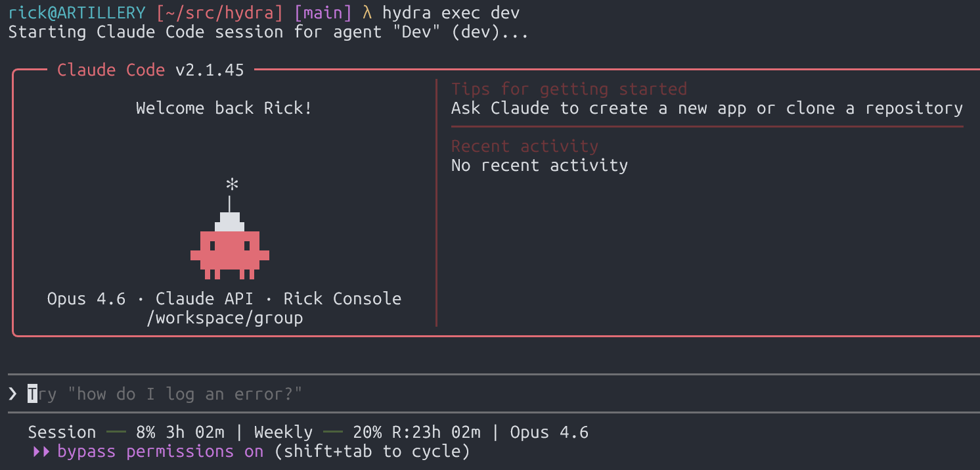
Task: Select the "Ask Claude to create a new app" tip
Action: click(707, 108)
